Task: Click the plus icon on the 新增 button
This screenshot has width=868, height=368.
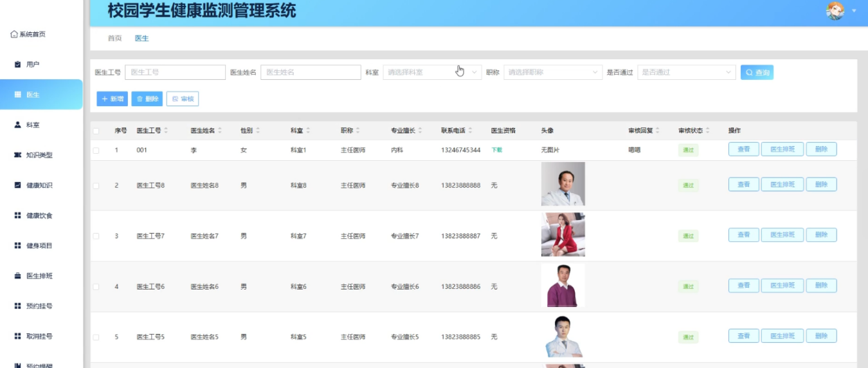Action: coord(105,99)
